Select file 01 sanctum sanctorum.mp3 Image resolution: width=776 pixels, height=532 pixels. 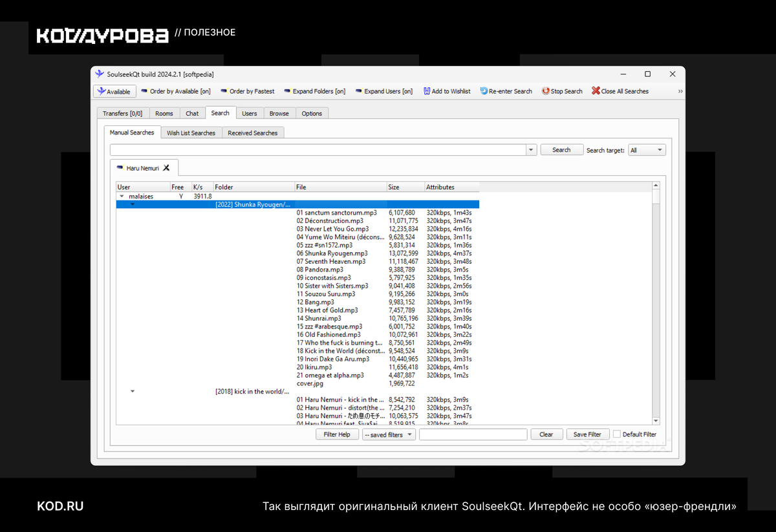[x=336, y=213]
